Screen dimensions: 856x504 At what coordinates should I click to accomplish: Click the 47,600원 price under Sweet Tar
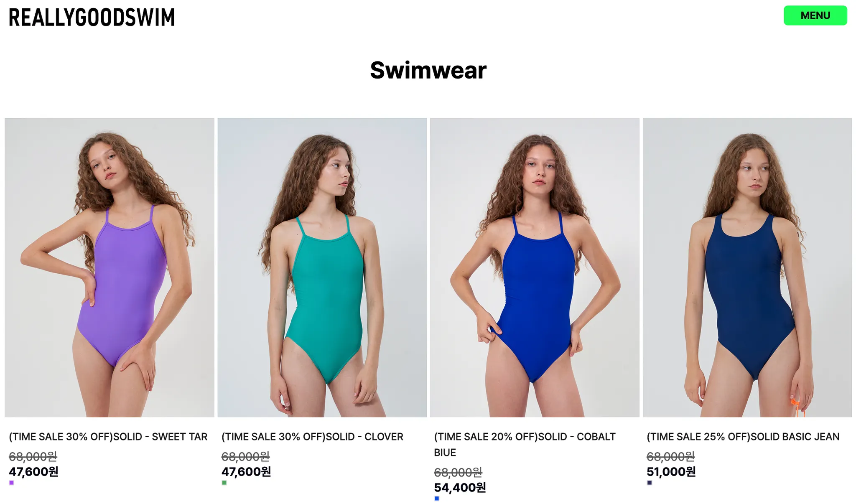coord(33,472)
